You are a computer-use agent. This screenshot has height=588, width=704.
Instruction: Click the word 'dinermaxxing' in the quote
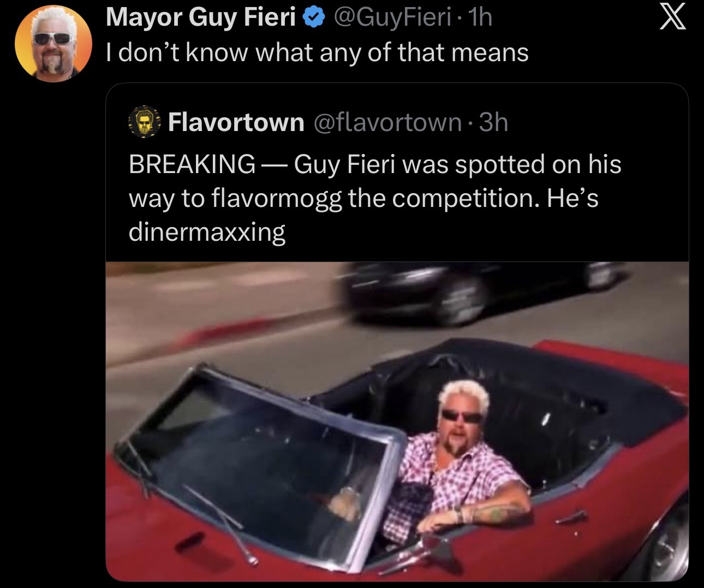pyautogui.click(x=207, y=232)
